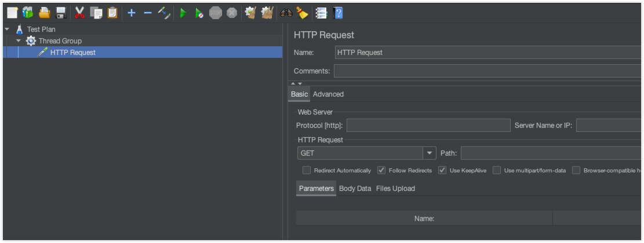This screenshot has height=243, width=644.
Task: Switch to the Body Data tab
Action: [x=355, y=189]
